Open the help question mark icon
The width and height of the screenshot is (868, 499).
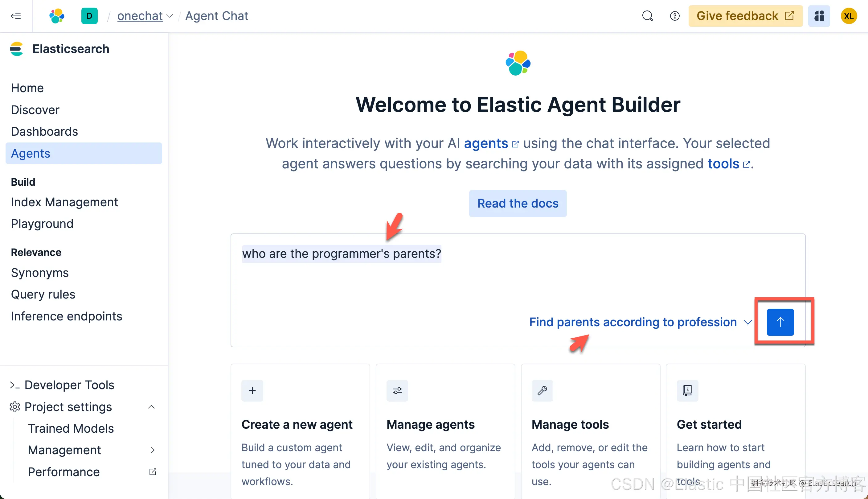pos(674,16)
